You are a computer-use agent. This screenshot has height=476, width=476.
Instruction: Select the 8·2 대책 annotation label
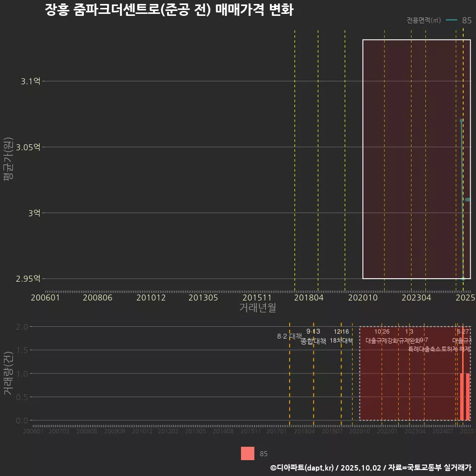tap(289, 336)
